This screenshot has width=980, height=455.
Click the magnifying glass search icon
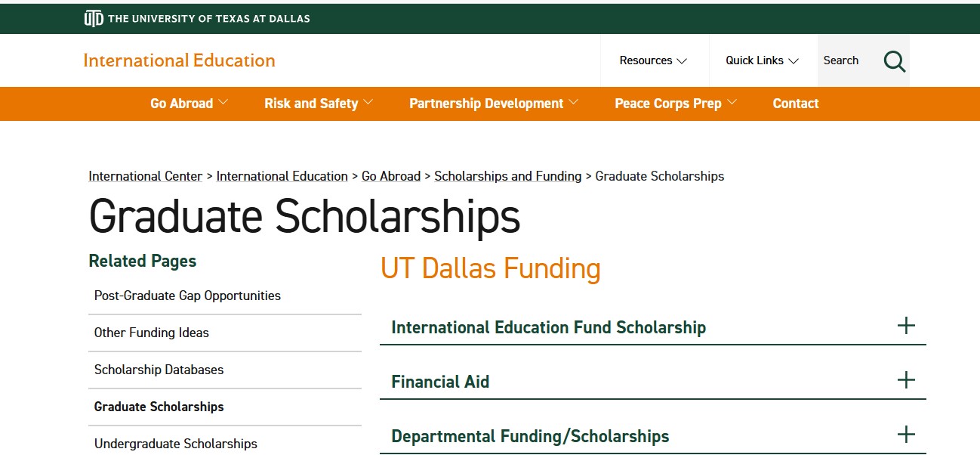894,61
